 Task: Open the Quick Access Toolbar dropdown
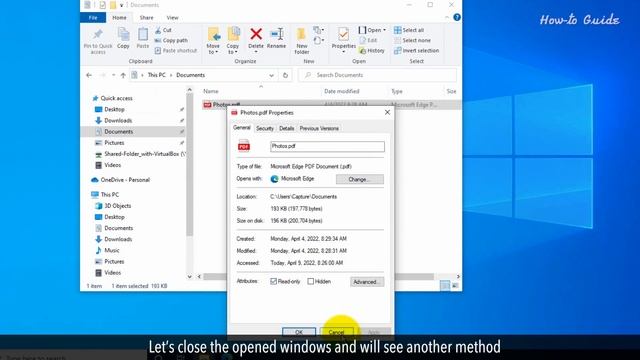122,5
